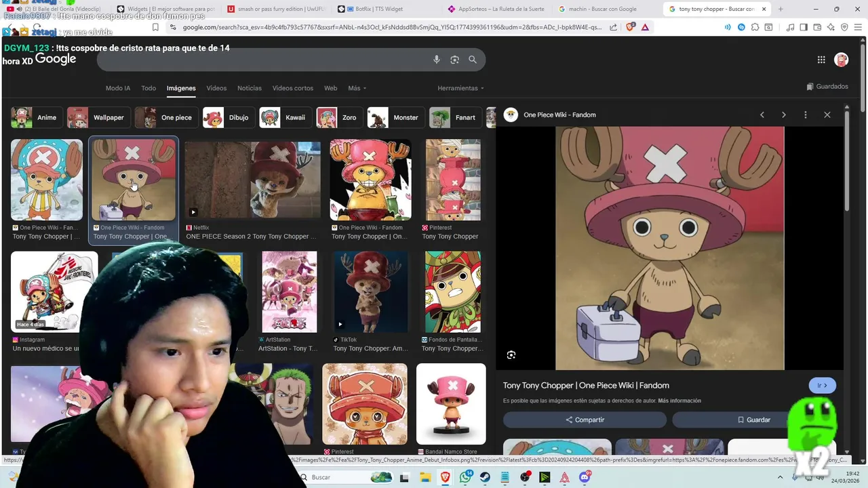Open the Bandai Namco Store figure thumbnail
The height and width of the screenshot is (488, 868).
pos(451,404)
